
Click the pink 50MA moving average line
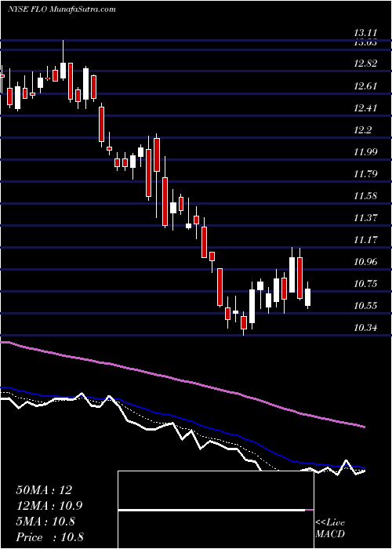pyautogui.click(x=182, y=381)
